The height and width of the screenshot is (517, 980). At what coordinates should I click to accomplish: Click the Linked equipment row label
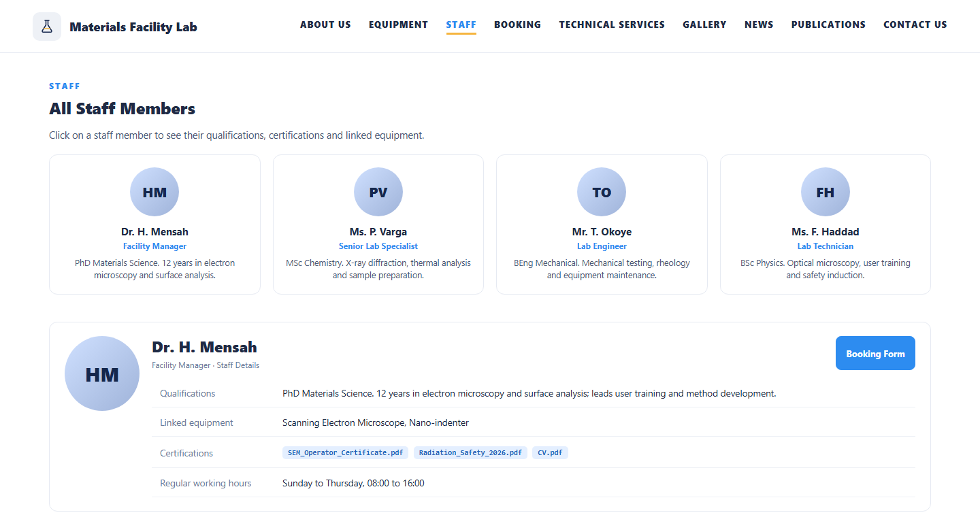pyautogui.click(x=197, y=422)
